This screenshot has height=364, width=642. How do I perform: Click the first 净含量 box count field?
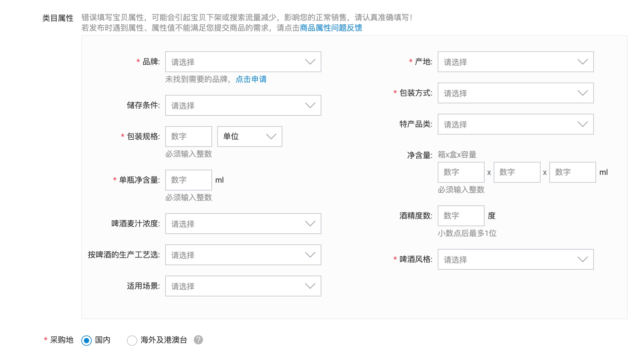point(461,172)
